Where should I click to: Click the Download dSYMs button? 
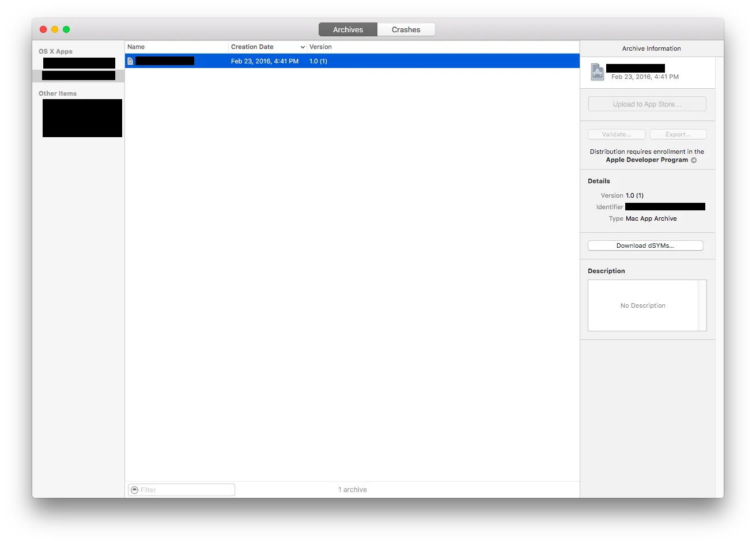[x=645, y=245]
